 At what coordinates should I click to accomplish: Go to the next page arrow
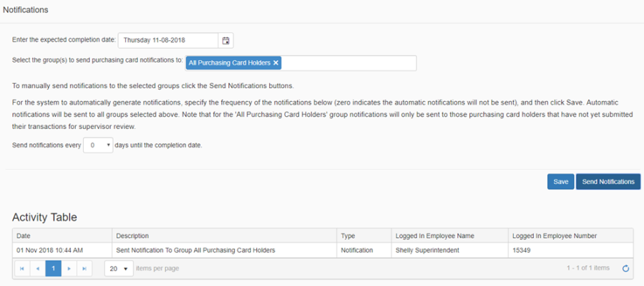(x=69, y=268)
